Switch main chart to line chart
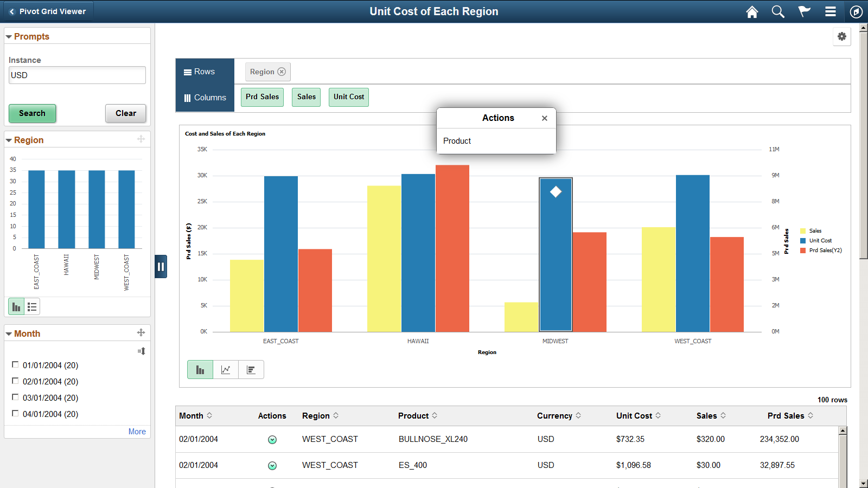The width and height of the screenshot is (868, 488). (x=226, y=370)
